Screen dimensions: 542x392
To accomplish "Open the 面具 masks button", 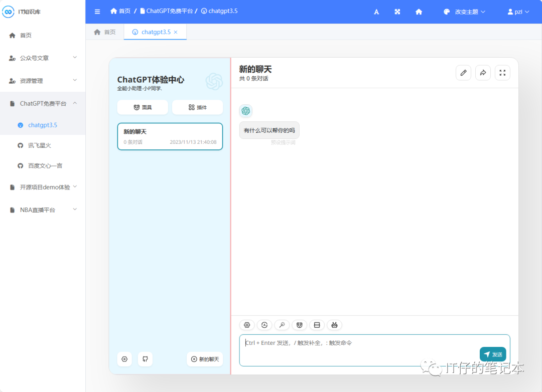I will (x=143, y=107).
